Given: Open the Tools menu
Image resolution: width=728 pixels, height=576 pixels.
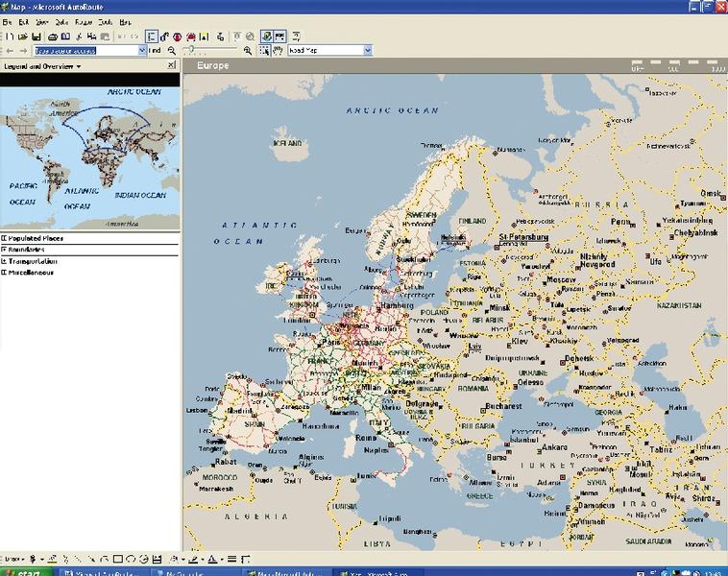Looking at the screenshot, I should coord(106,22).
